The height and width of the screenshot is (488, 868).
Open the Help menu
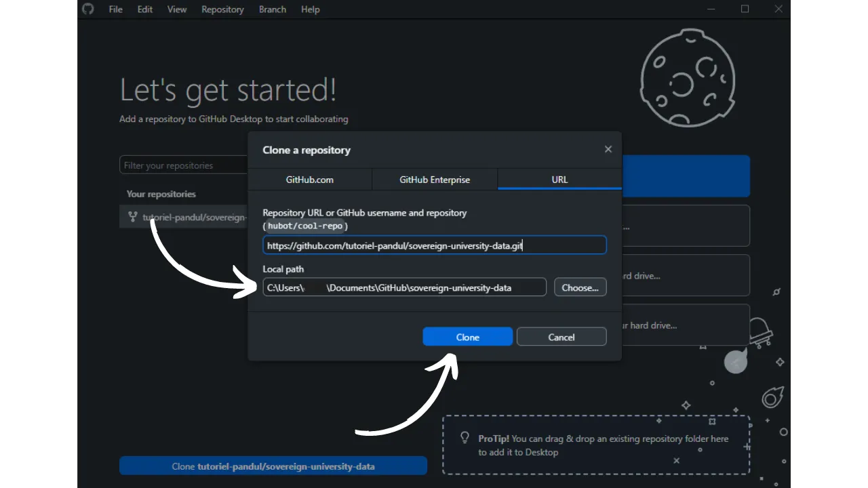(x=311, y=9)
